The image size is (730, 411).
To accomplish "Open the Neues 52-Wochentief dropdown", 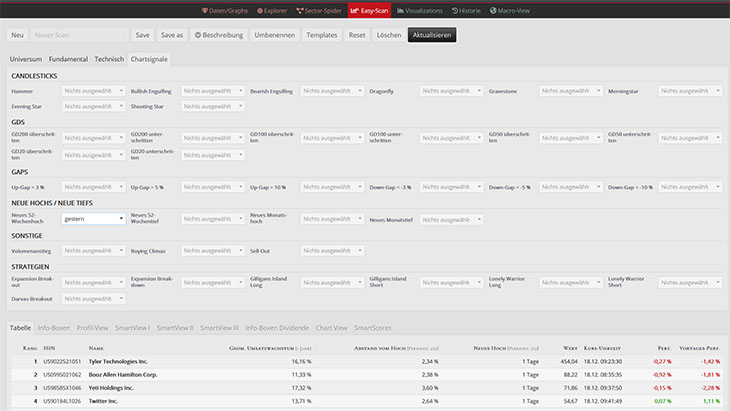I will (x=213, y=219).
